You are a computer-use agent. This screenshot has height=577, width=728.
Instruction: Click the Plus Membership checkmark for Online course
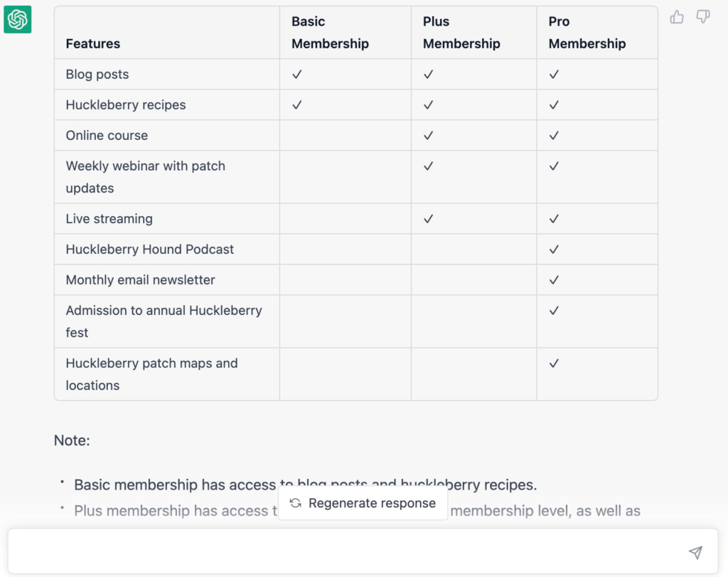tap(428, 136)
